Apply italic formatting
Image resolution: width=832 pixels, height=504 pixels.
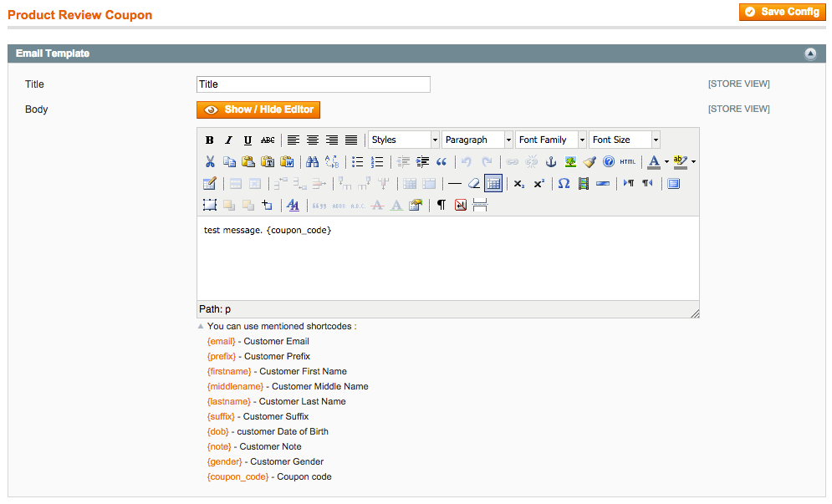228,140
